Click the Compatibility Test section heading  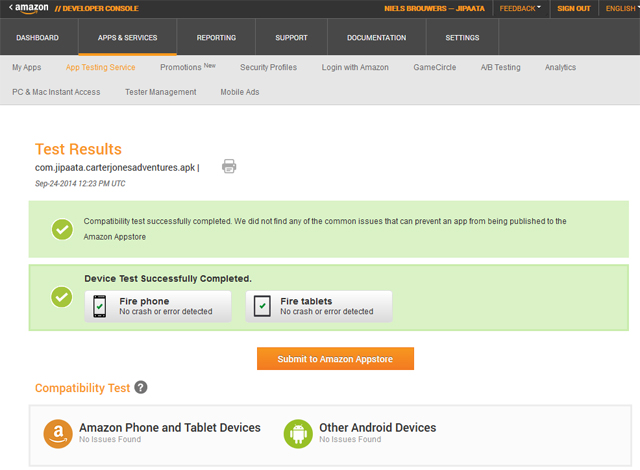(x=82, y=388)
